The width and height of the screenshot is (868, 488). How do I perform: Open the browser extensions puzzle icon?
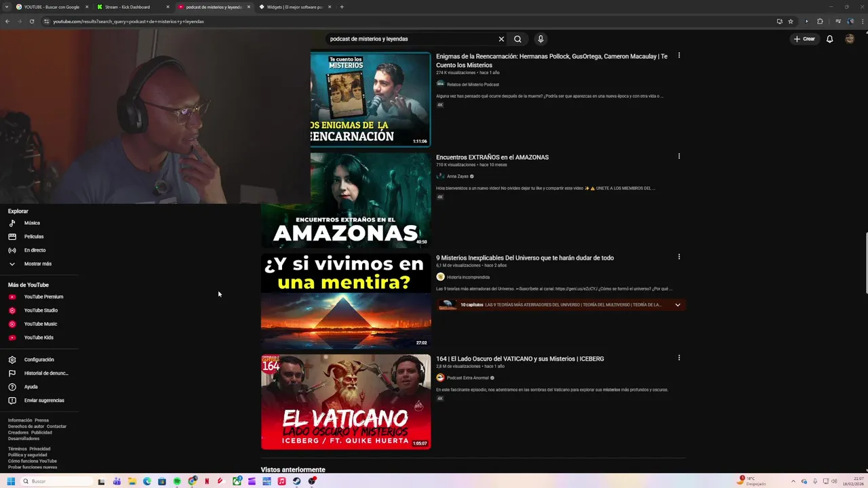(820, 21)
